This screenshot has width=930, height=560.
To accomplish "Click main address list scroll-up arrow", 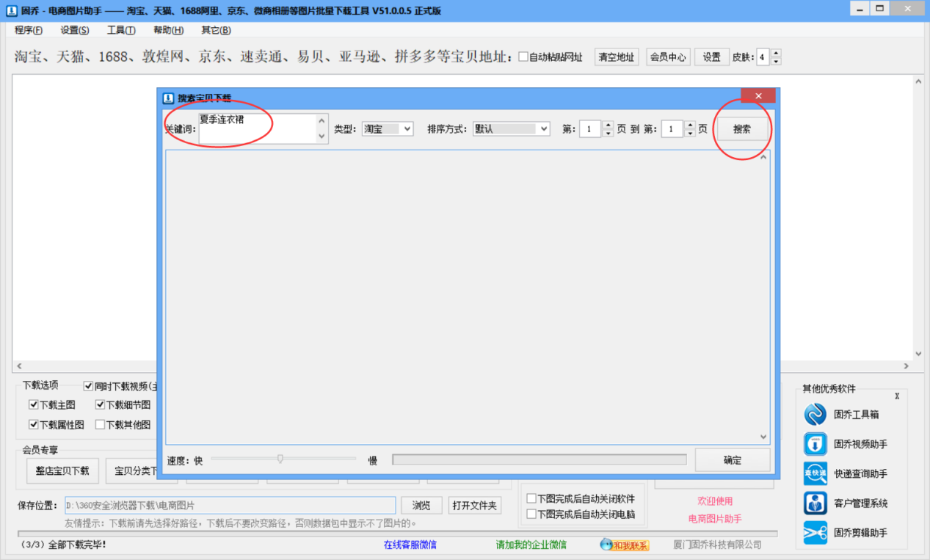I will (918, 81).
